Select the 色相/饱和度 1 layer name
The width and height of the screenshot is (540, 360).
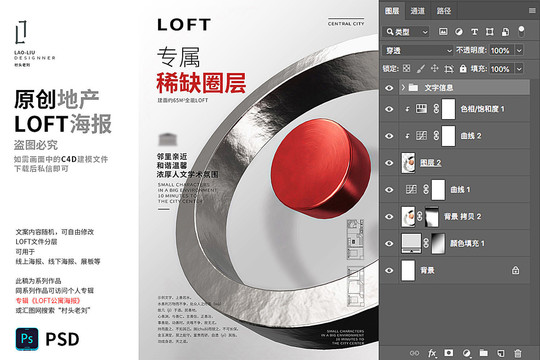coord(482,109)
